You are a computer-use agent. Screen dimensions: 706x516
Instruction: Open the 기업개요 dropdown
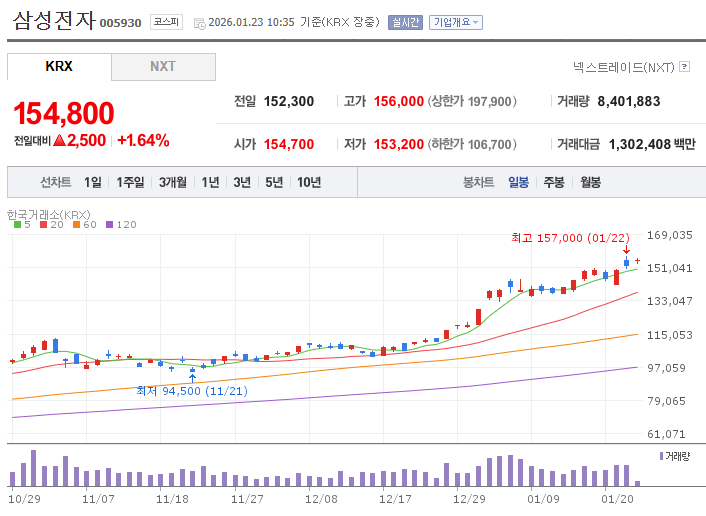click(456, 22)
